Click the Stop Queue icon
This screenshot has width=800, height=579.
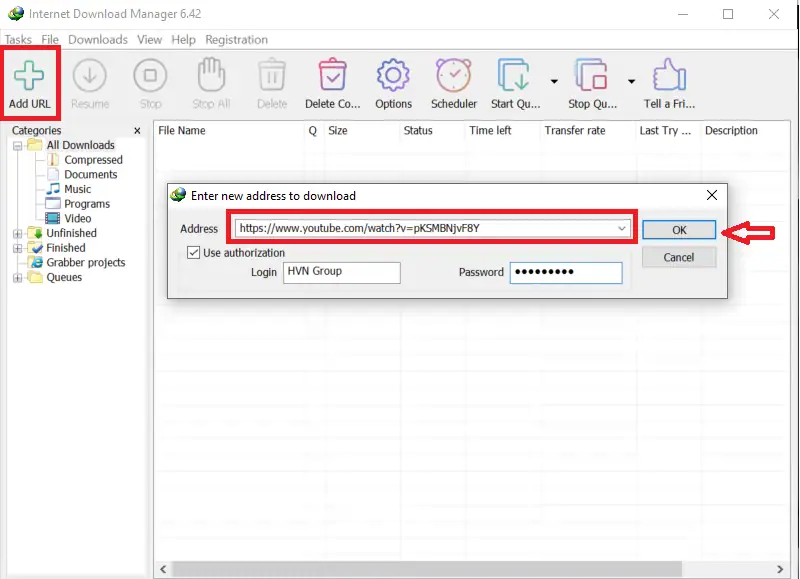tap(592, 76)
